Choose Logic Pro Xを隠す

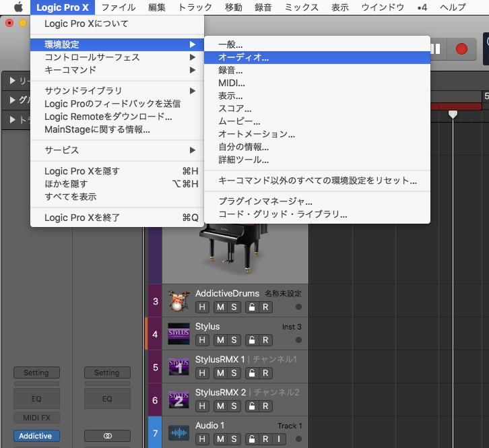117,171
